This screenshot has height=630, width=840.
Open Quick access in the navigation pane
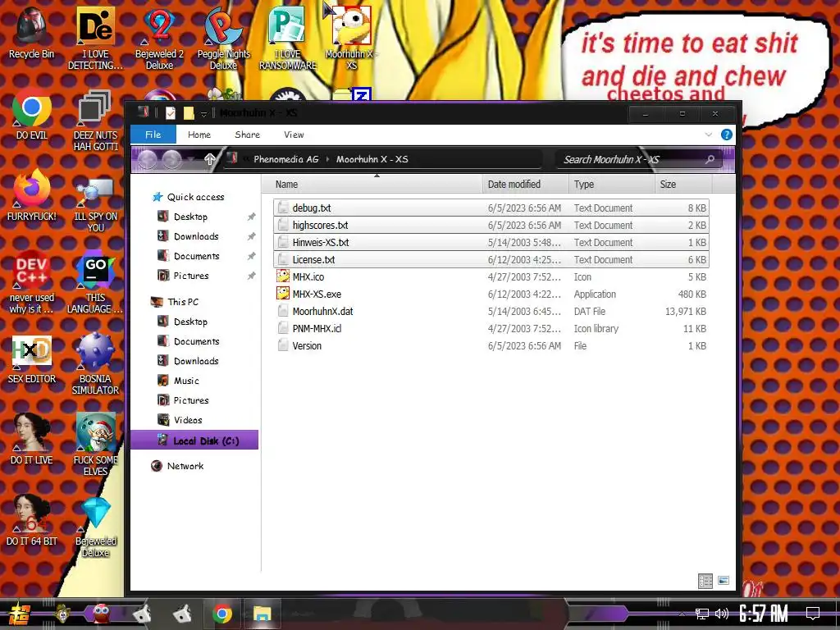(x=195, y=197)
